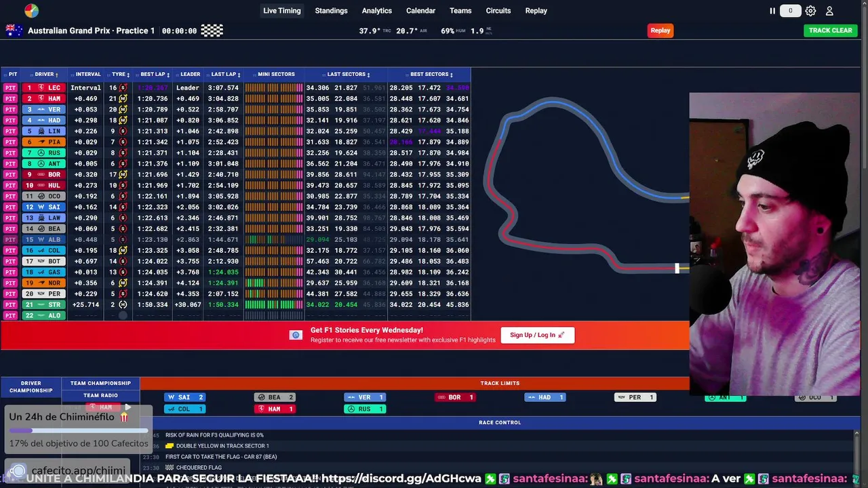Click the newsletter banner camera icon
868x488 pixels.
296,335
